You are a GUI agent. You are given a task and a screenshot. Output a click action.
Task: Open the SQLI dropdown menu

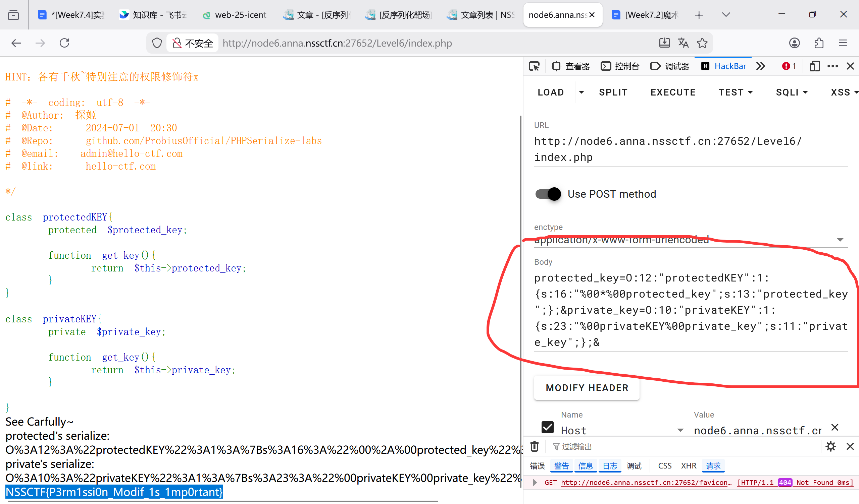click(792, 92)
